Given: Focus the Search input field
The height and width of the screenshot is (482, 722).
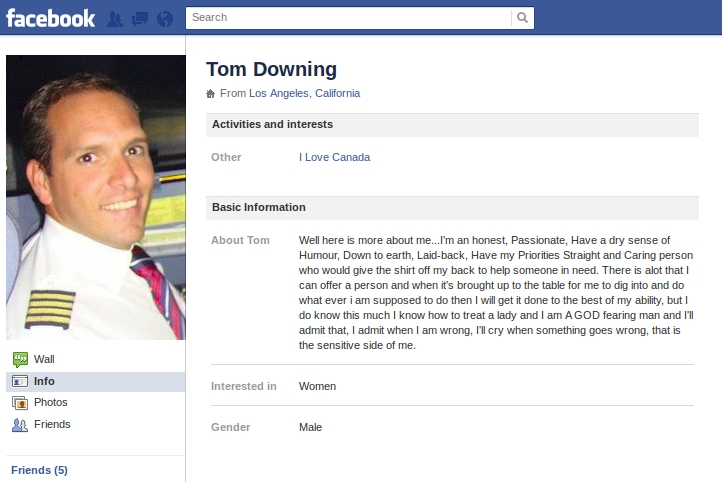Looking at the screenshot, I should click(x=349, y=17).
